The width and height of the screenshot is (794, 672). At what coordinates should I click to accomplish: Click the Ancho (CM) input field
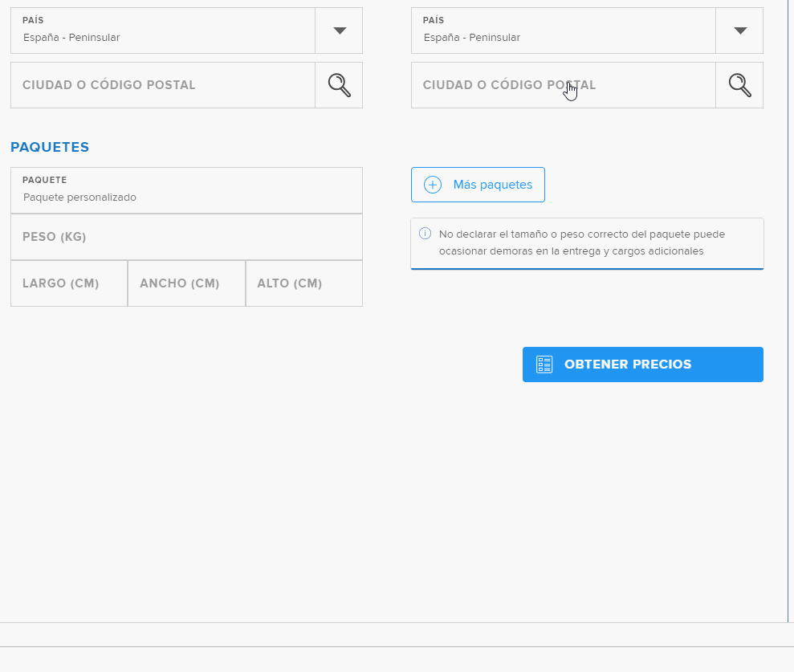[186, 283]
